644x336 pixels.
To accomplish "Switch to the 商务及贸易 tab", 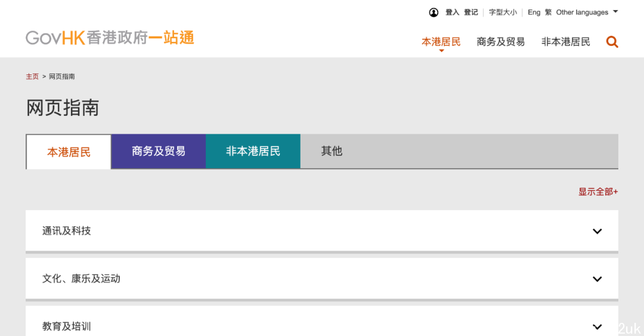I will pos(159,152).
